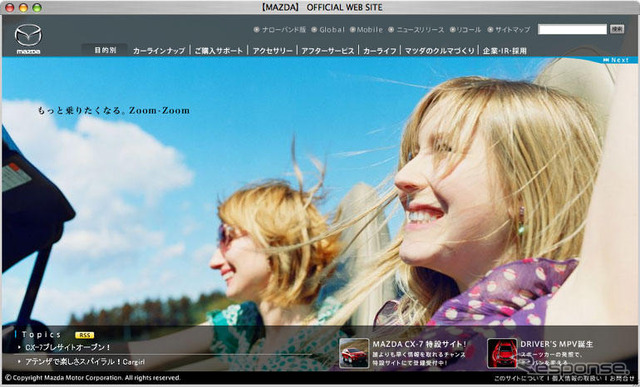The height and width of the screenshot is (387, 640).
Task: Click the red MPV thumbnail image
Action: tap(502, 353)
